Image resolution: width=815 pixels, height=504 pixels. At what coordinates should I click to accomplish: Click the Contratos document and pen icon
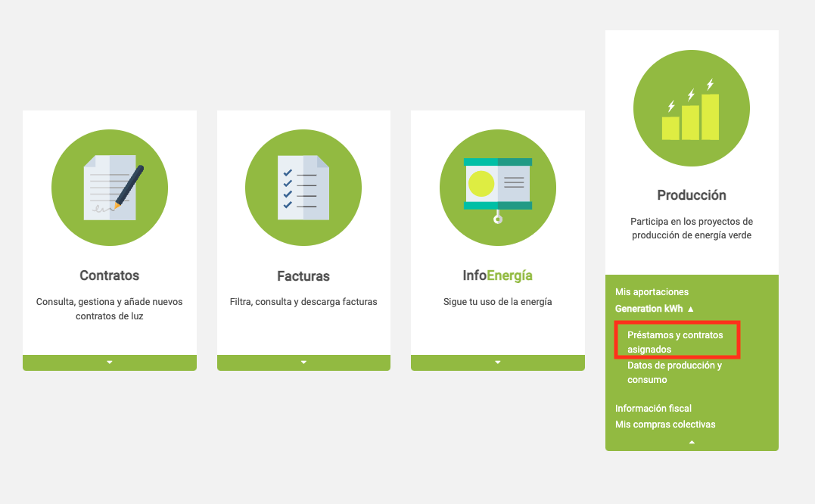coord(110,188)
